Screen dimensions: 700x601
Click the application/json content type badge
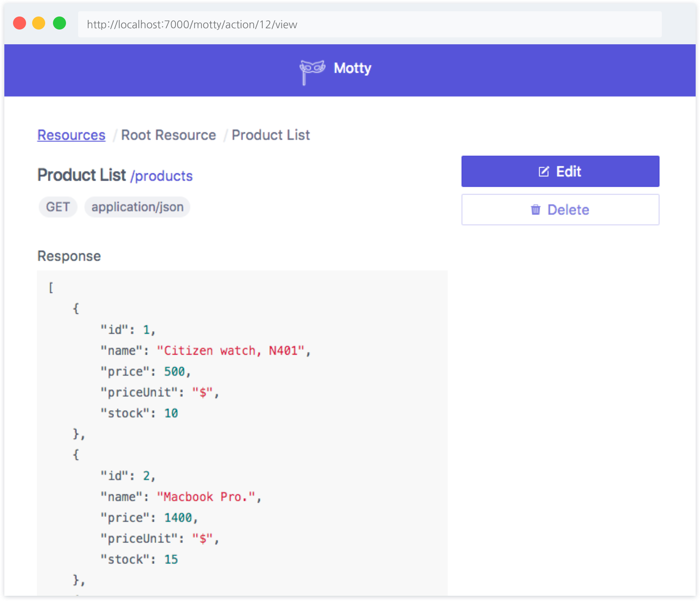[137, 207]
